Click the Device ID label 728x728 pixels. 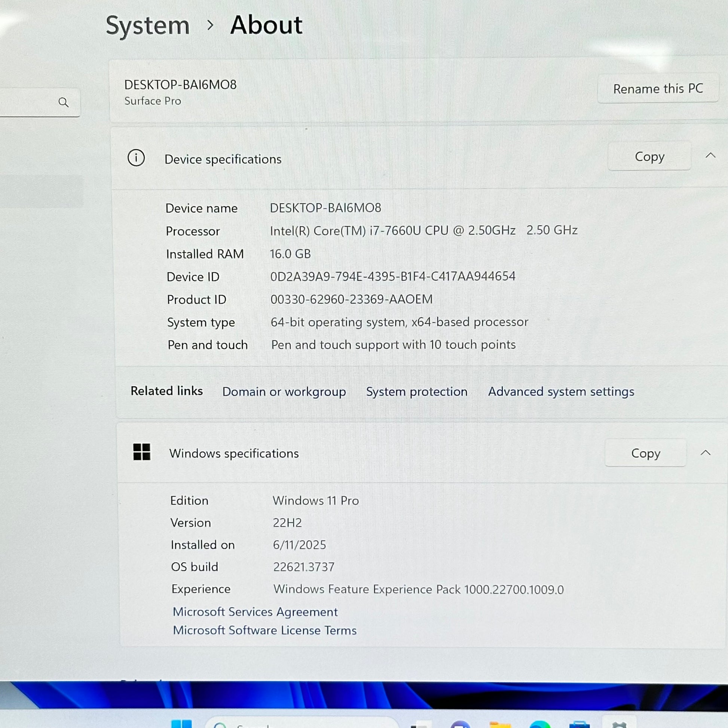[193, 277]
